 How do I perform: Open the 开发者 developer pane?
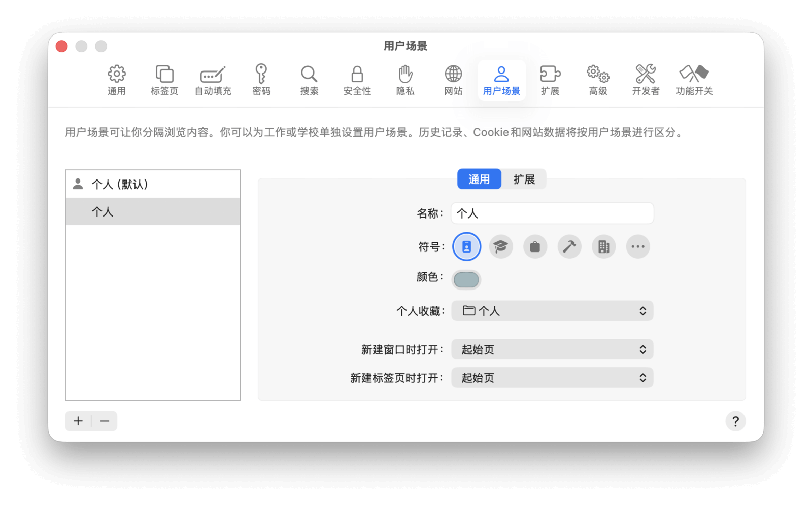646,80
